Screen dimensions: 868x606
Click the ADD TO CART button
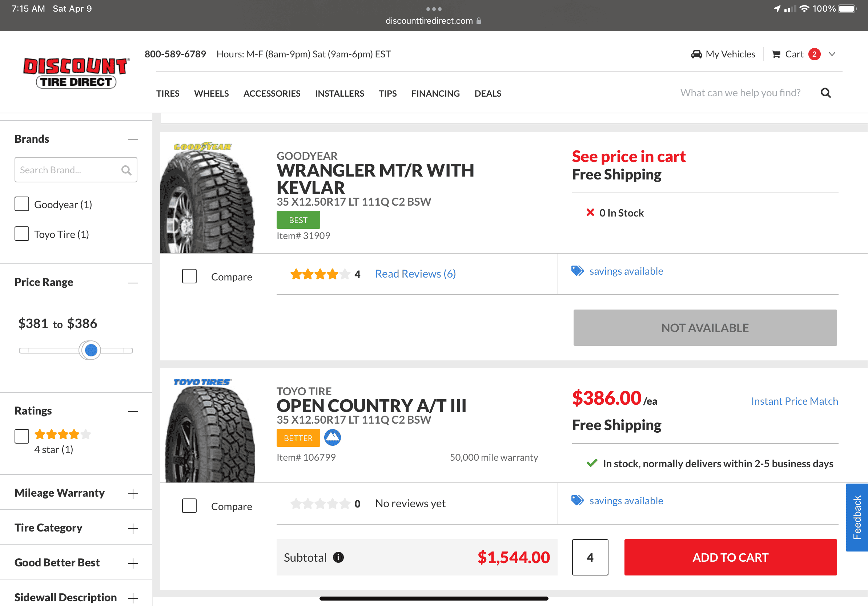coord(730,557)
